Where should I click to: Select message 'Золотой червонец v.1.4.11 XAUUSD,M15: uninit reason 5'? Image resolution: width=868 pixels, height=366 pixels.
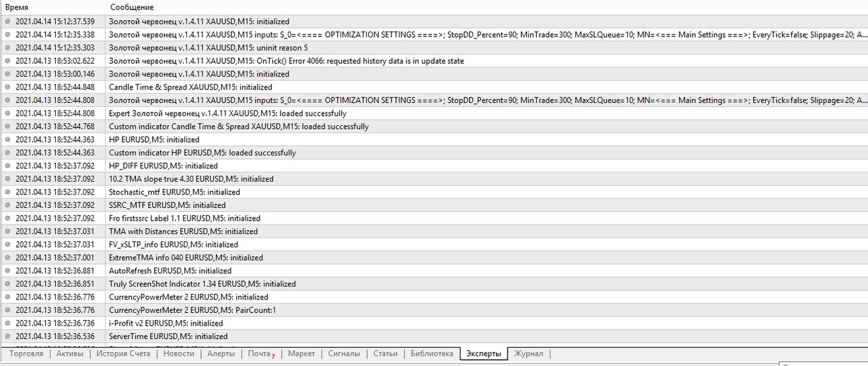(x=209, y=48)
